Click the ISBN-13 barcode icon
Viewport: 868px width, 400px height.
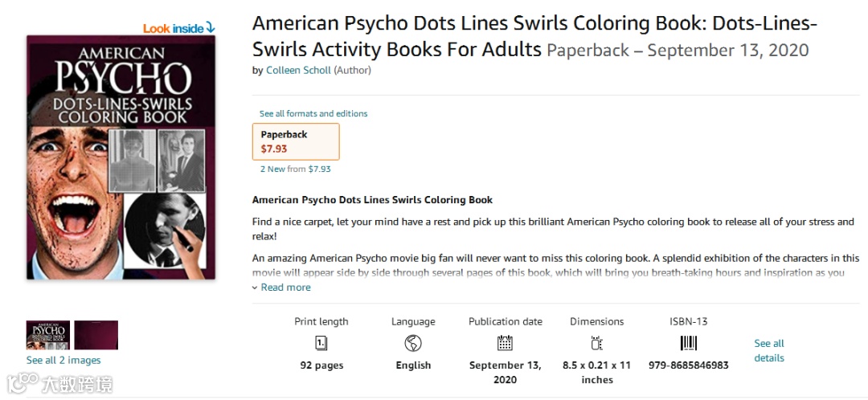(x=689, y=344)
